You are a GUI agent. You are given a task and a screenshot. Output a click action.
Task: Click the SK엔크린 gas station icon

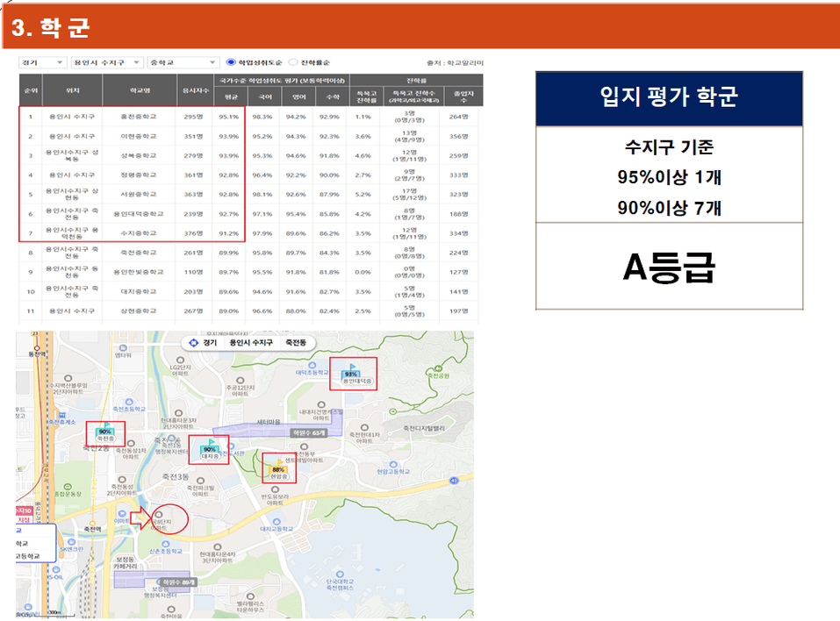coord(71,542)
